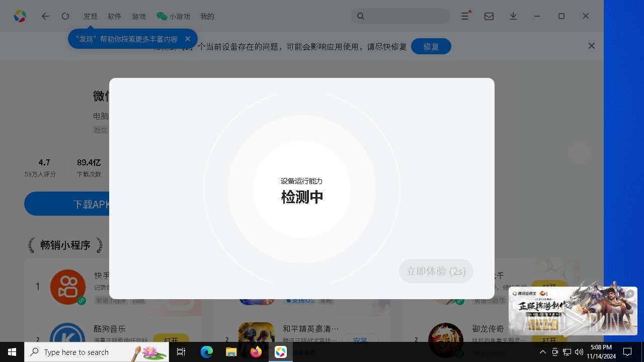Screen dimensions: 644x362
Task: Click the 畅销小程序 heading
Action: [65, 245]
